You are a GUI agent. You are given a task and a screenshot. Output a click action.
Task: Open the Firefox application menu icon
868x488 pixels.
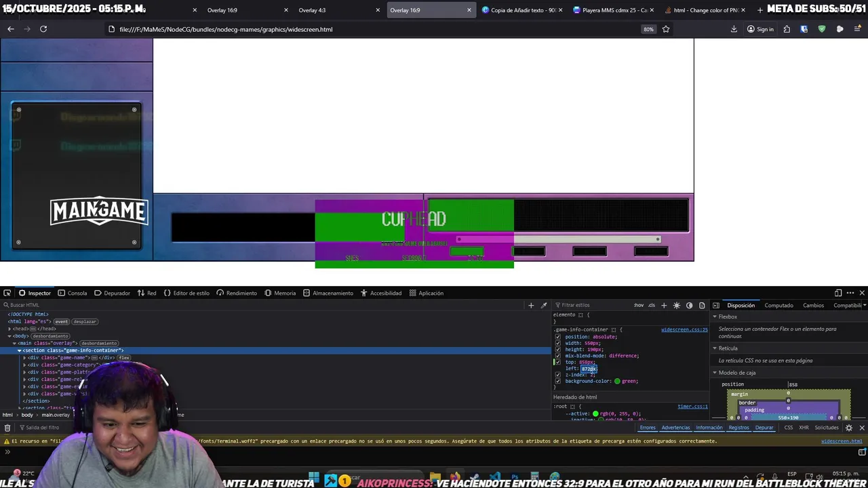858,29
